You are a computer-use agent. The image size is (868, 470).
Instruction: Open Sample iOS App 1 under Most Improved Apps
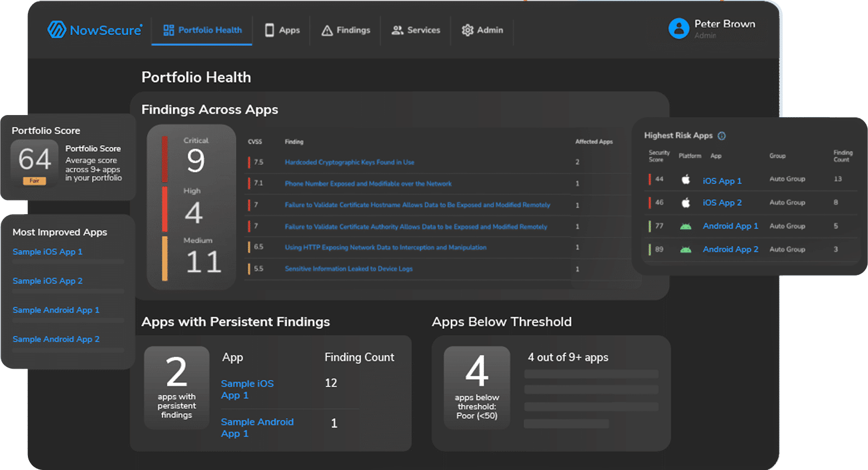48,252
